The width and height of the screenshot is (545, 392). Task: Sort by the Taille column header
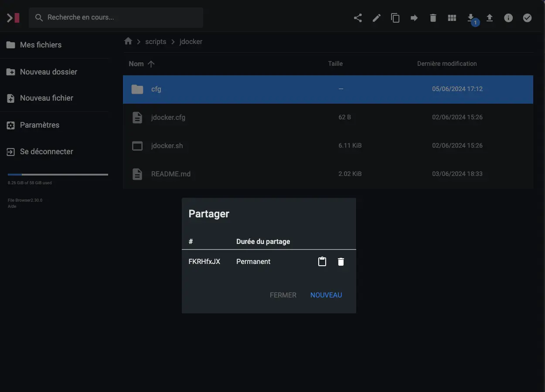(x=335, y=64)
